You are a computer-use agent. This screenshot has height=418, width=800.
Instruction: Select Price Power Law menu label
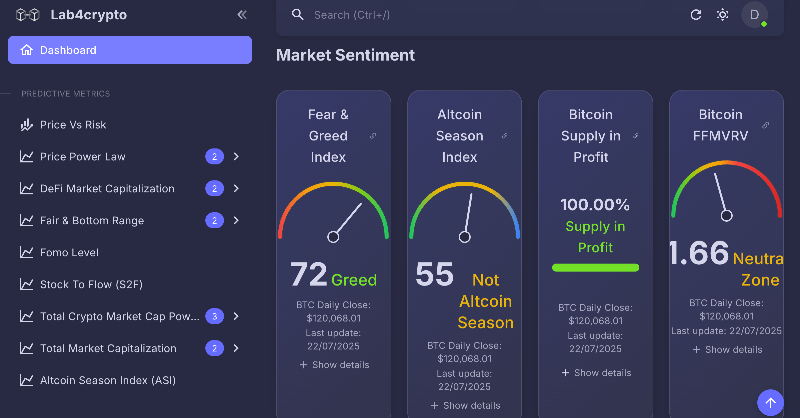pyautogui.click(x=83, y=157)
